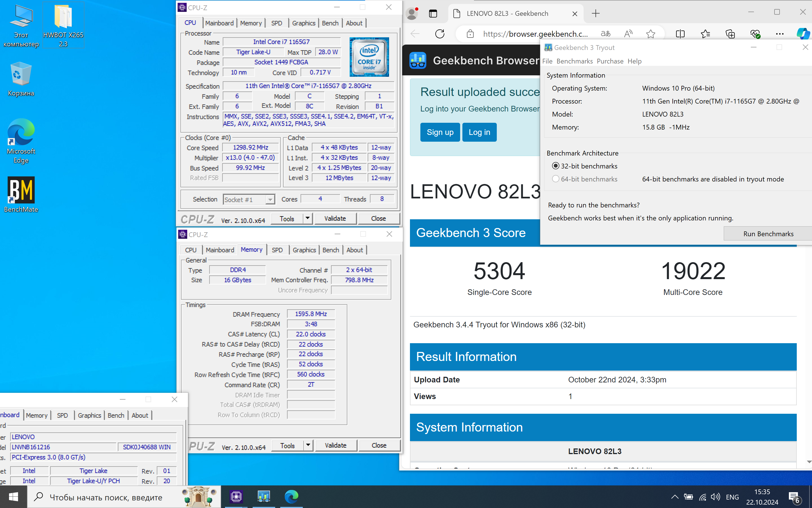The width and height of the screenshot is (812, 508).
Task: Open Edge settings and more menu
Action: [x=780, y=34]
